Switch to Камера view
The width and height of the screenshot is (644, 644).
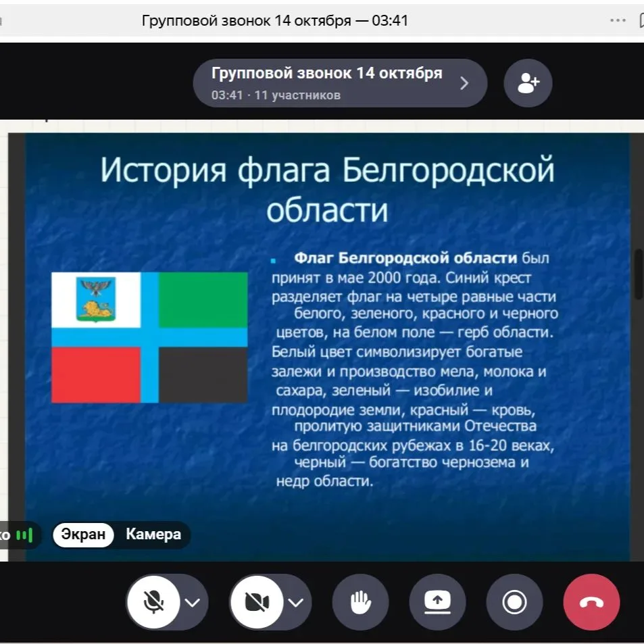point(153,535)
